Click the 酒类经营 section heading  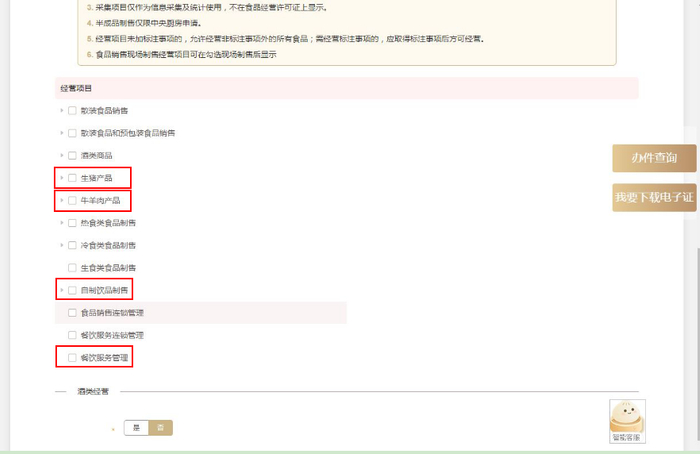(93, 392)
